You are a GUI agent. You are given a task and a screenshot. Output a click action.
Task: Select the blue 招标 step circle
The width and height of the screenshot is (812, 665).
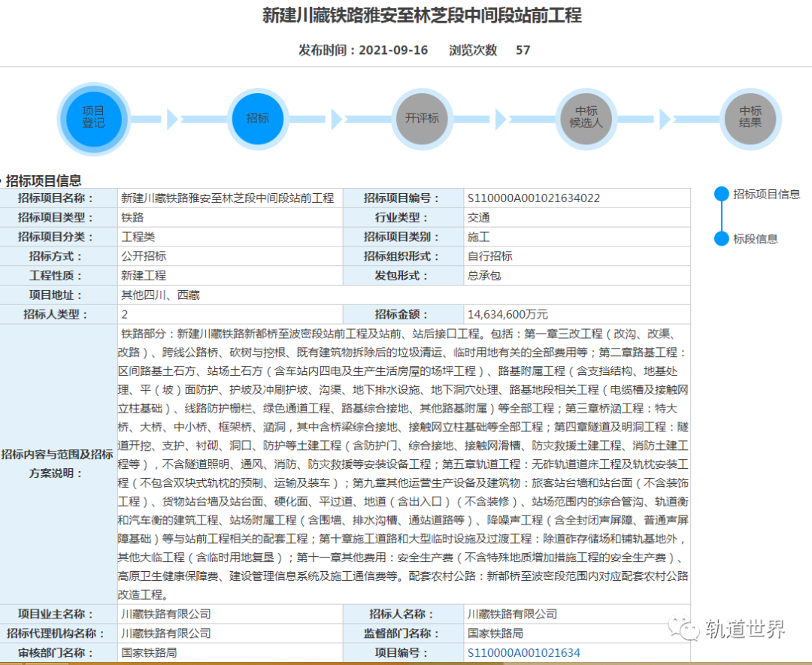pyautogui.click(x=256, y=118)
